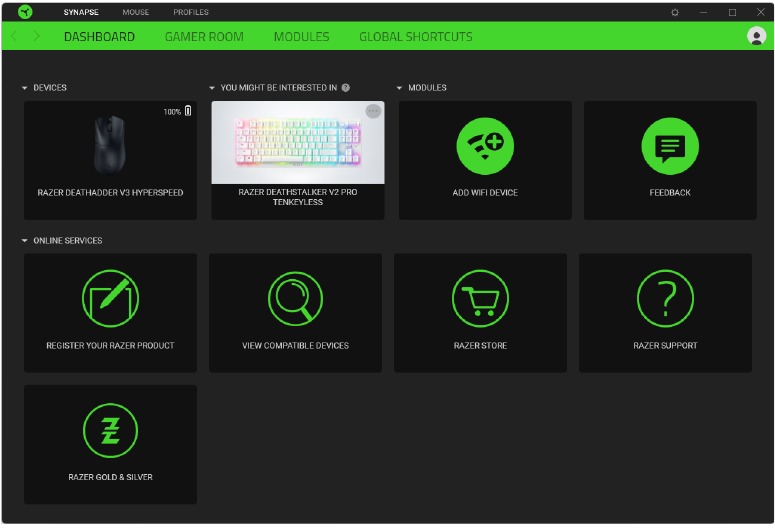Image resolution: width=775 pixels, height=528 pixels.
Task: Click the Feedback label text
Action: pos(670,193)
